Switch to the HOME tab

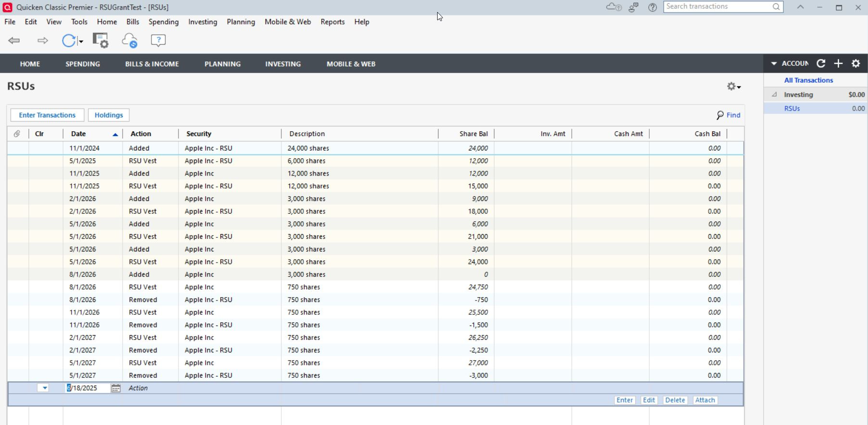coord(30,64)
